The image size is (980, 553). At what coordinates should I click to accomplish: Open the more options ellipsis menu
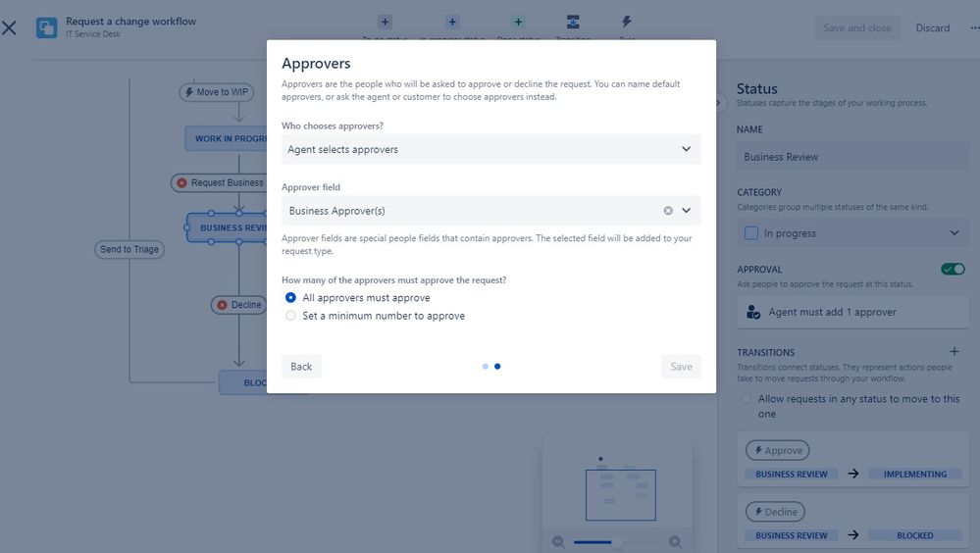974,28
